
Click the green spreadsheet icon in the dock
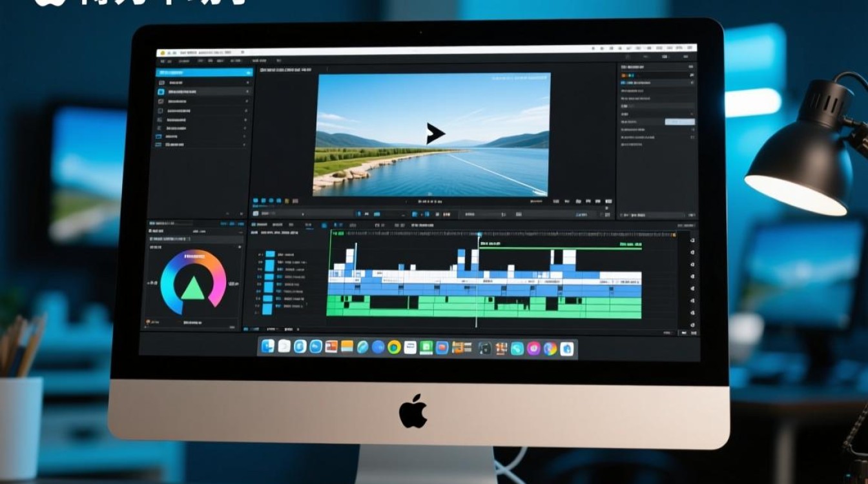pos(426,348)
